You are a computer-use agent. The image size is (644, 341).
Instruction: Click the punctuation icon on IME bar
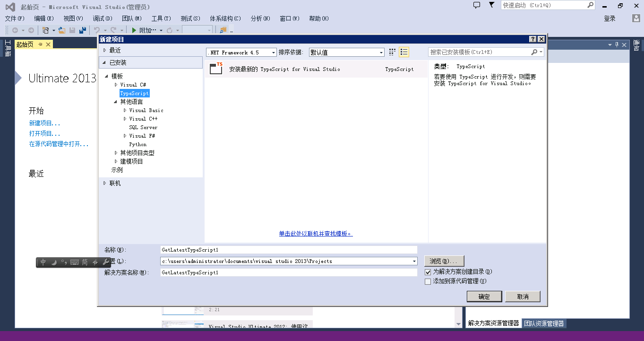(x=64, y=262)
